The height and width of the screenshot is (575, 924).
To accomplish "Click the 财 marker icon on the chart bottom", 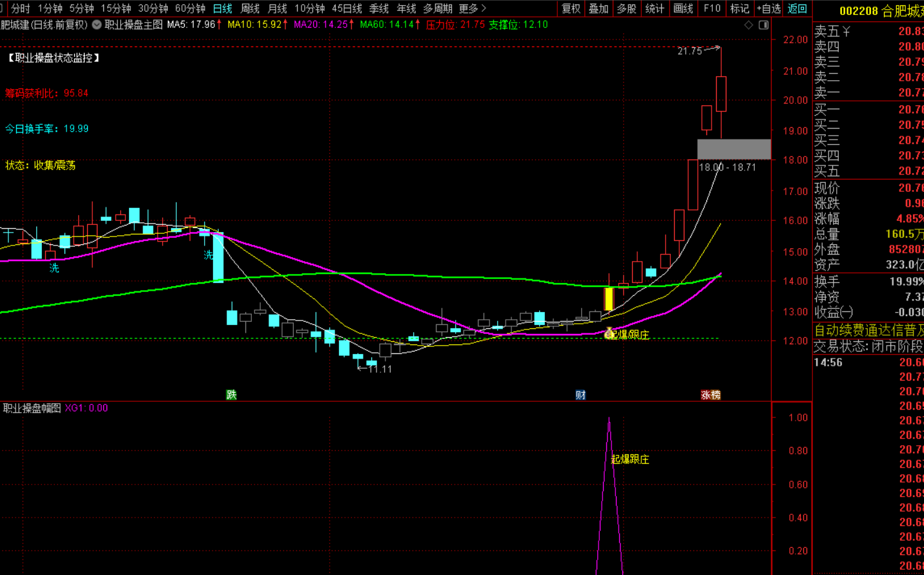I will click(x=580, y=395).
